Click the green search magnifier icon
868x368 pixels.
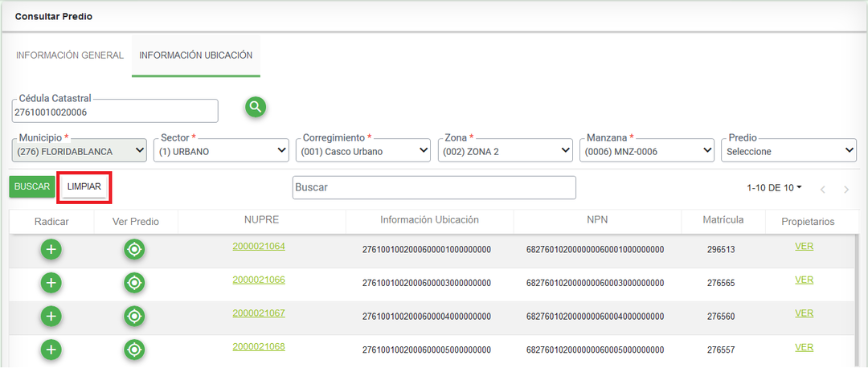(x=256, y=107)
